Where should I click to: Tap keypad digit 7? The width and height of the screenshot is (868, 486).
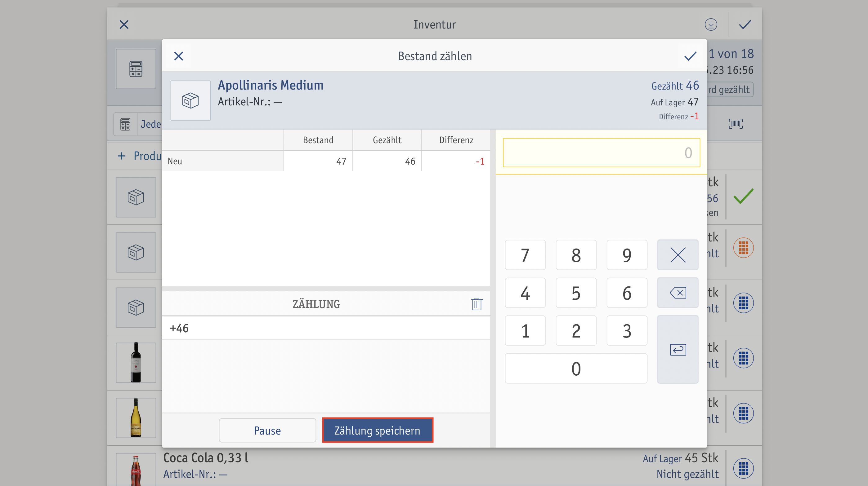click(x=525, y=255)
